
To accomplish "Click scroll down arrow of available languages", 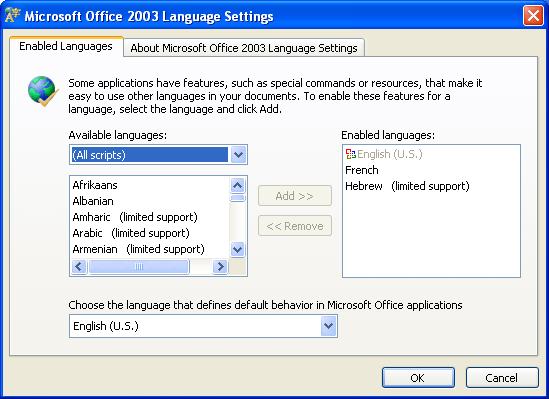I will pos(238,250).
